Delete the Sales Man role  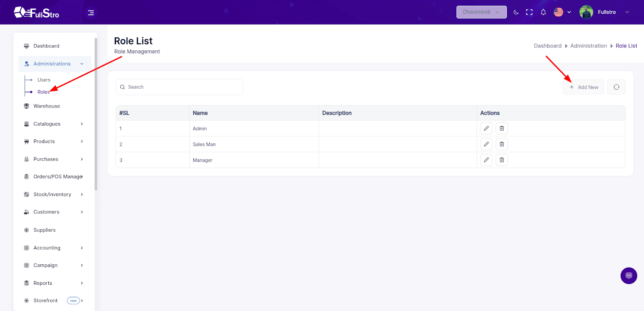pos(502,144)
